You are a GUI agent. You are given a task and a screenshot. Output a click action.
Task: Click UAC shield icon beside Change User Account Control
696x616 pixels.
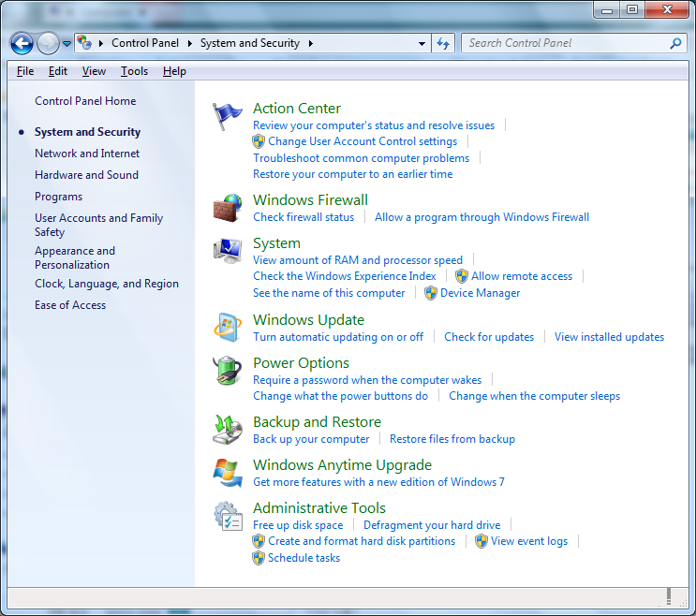tap(259, 141)
